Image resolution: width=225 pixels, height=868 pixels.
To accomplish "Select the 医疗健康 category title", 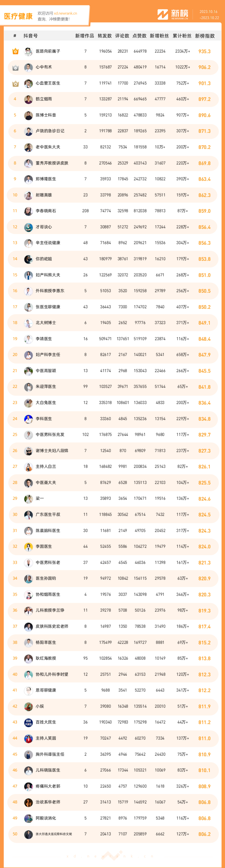I will 18,16.
